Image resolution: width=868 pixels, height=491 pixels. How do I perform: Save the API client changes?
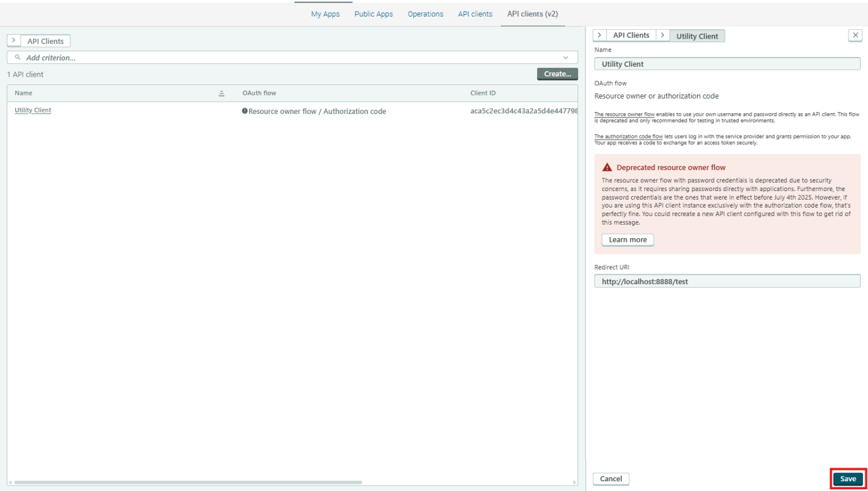coord(847,479)
